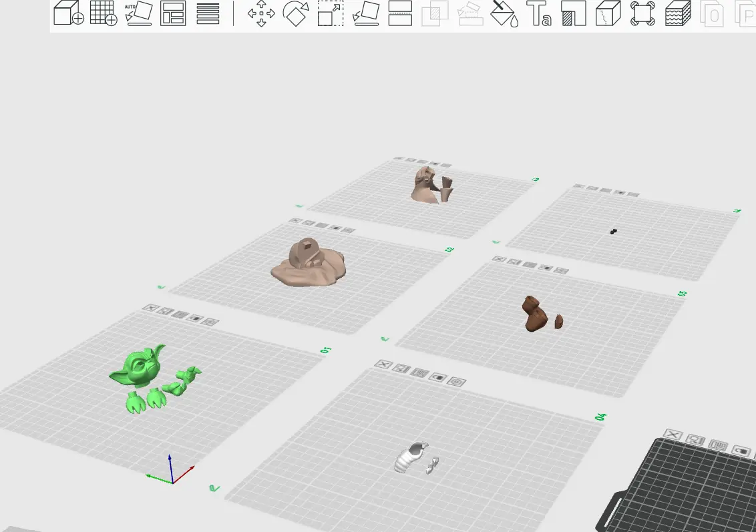Image resolution: width=756 pixels, height=532 pixels.
Task: Auto orient objects on plate 05
Action: (x=514, y=262)
